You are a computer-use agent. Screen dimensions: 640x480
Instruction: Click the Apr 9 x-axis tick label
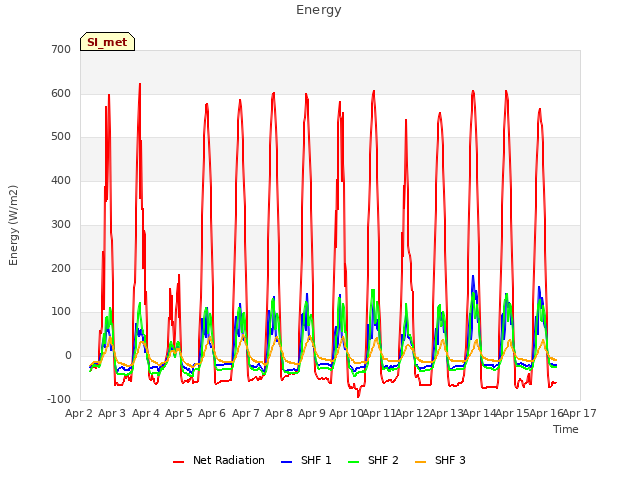click(312, 413)
